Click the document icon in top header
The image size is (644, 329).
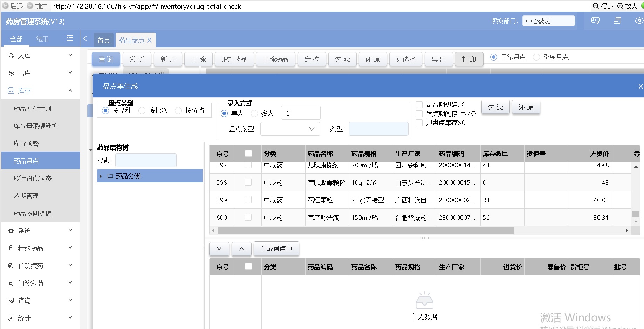click(x=617, y=21)
